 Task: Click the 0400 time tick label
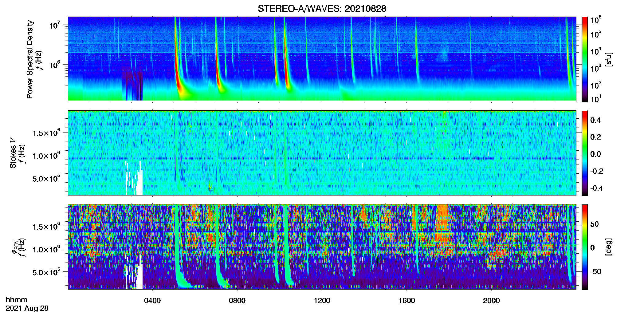click(x=152, y=300)
